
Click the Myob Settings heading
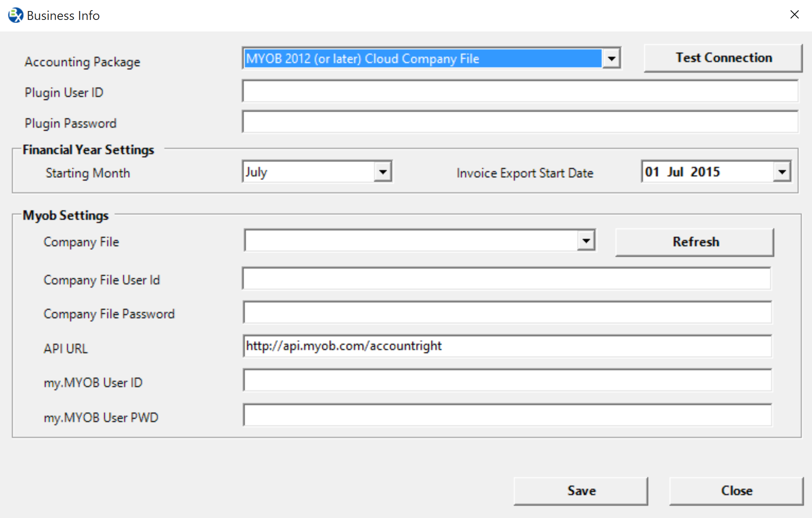tap(66, 216)
